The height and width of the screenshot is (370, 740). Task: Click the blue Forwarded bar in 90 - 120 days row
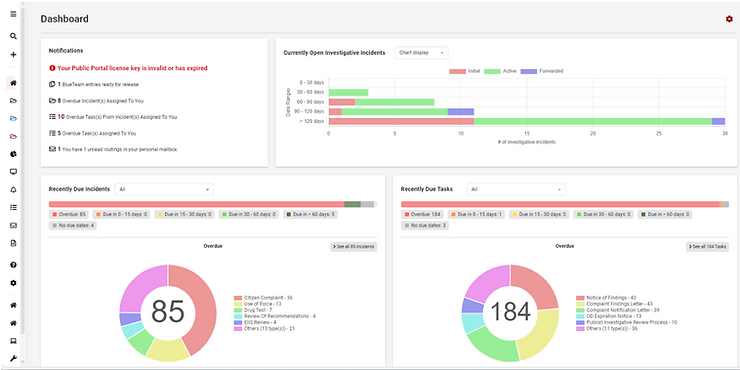(x=461, y=112)
